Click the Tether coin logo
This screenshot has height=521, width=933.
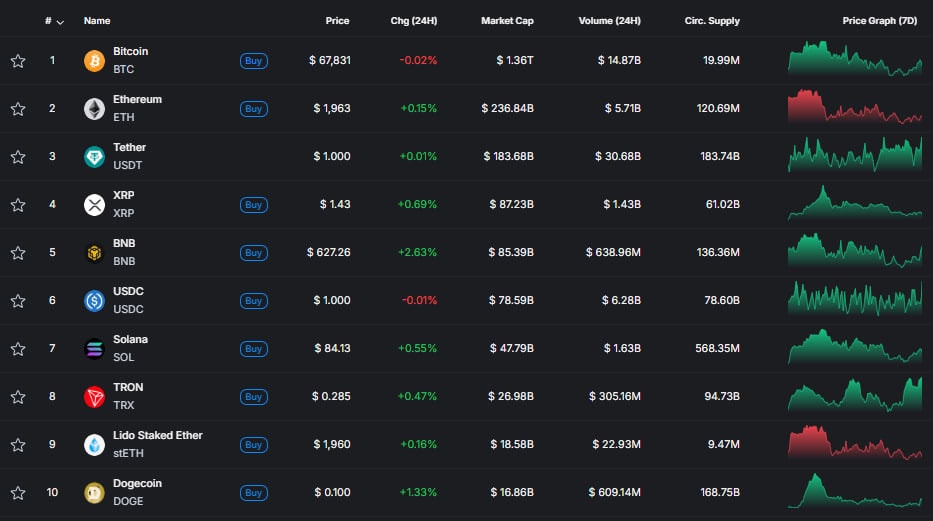[x=94, y=157]
